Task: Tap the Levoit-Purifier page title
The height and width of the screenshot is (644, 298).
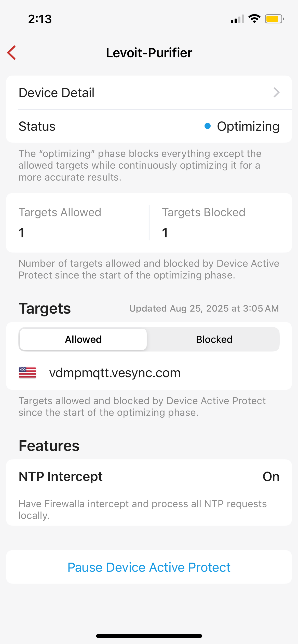Action: pos(149,53)
